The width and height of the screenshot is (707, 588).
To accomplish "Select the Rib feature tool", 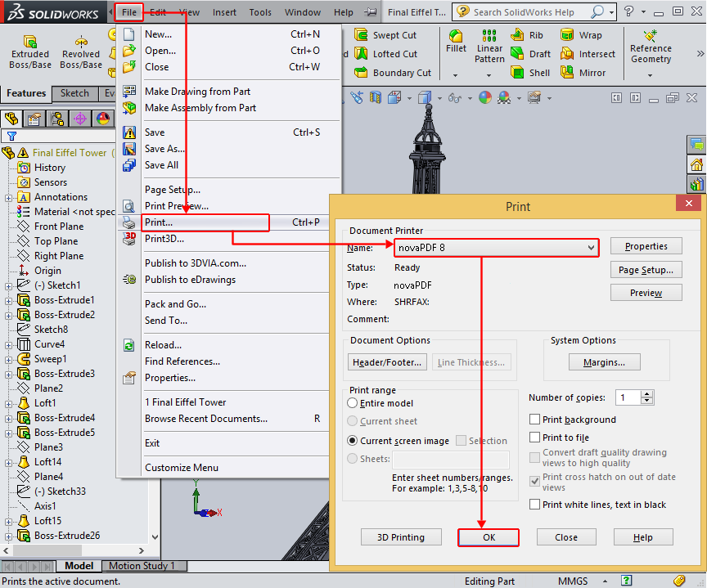I will click(x=527, y=34).
